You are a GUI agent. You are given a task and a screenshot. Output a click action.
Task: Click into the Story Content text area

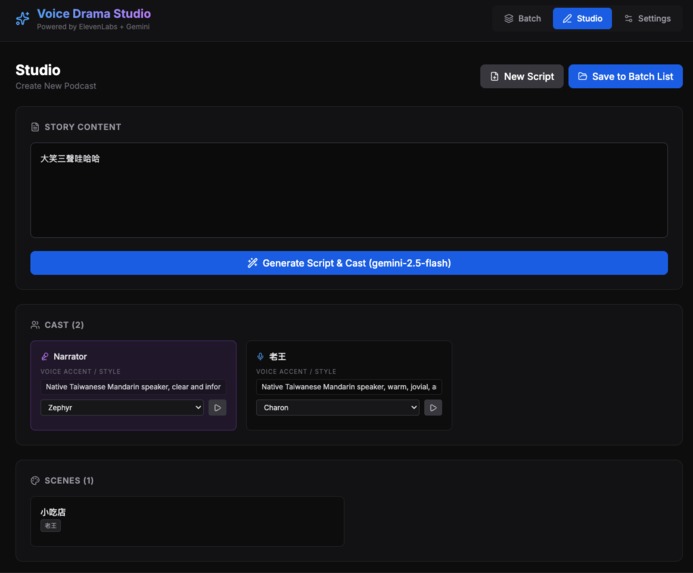pos(349,190)
